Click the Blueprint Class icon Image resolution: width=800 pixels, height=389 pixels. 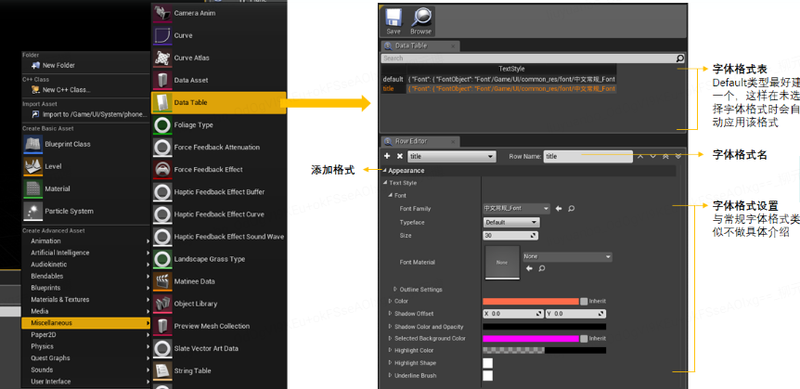click(33, 144)
